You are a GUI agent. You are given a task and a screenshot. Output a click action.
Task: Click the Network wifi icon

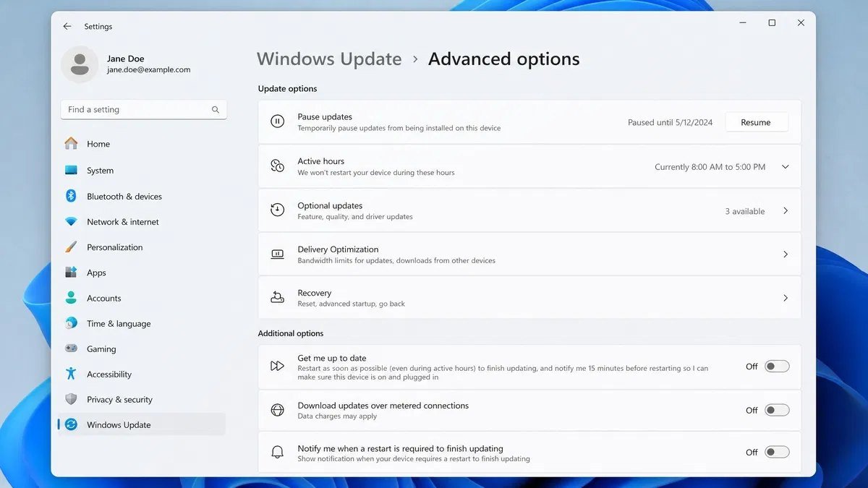tap(71, 222)
